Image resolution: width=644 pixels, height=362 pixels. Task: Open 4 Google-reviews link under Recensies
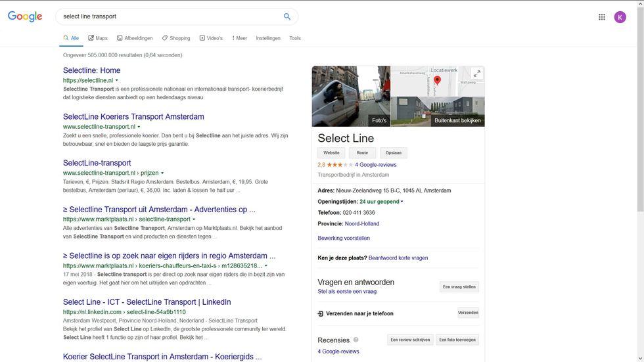338,351
